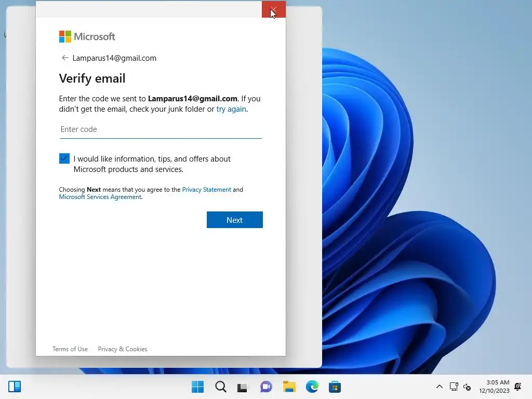Open the Windows Start menu

pyautogui.click(x=197, y=387)
